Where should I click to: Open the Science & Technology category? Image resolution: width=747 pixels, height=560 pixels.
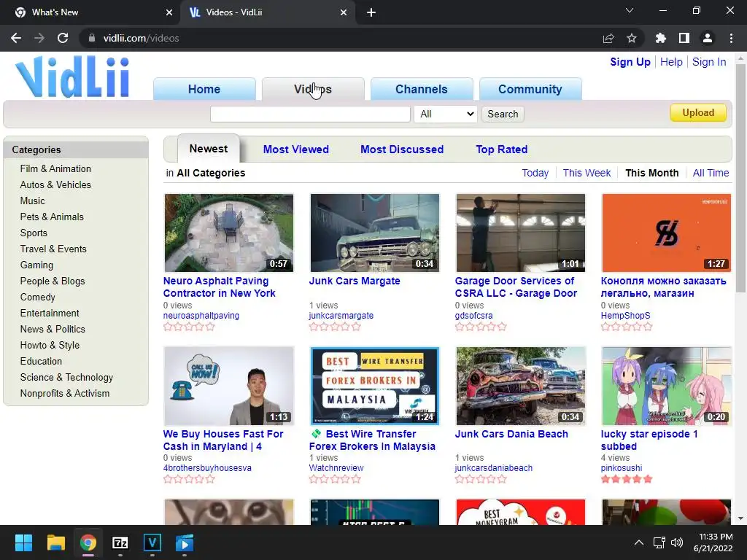(66, 377)
